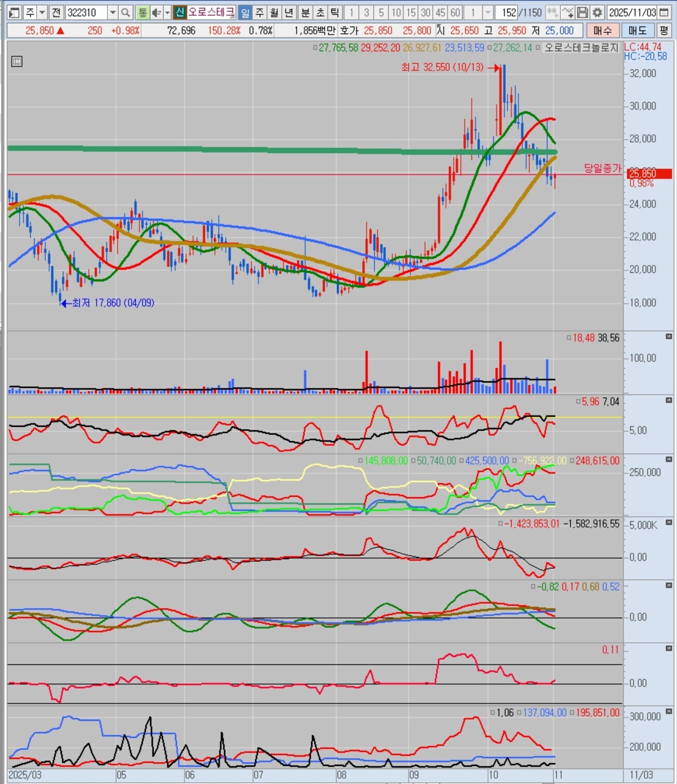This screenshot has height=784, width=677.
Task: Open the calendar date picker icon
Action: (664, 12)
